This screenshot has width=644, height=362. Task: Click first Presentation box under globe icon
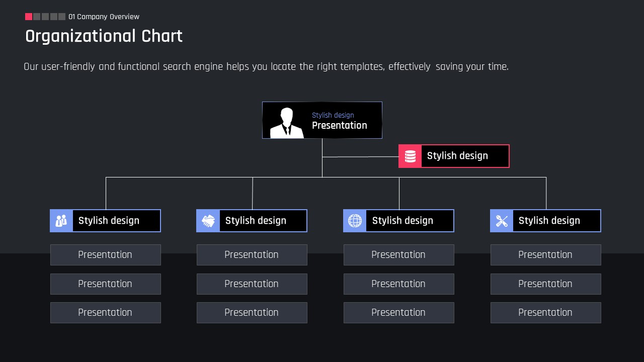coord(399,255)
